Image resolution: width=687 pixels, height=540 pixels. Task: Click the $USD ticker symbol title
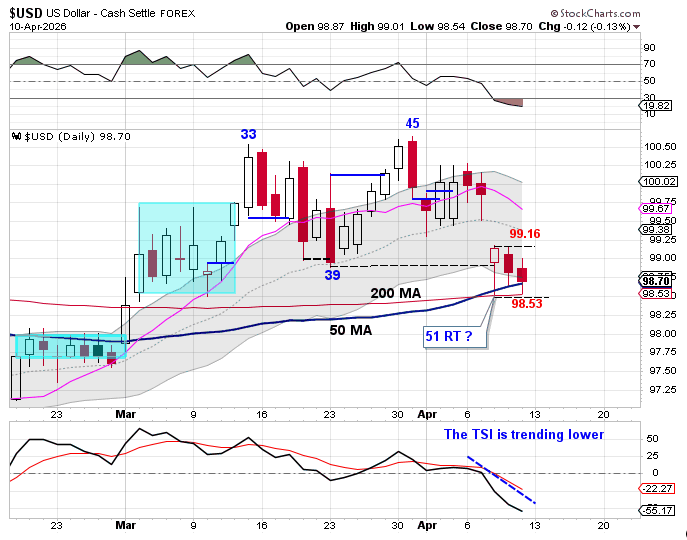tap(28, 13)
